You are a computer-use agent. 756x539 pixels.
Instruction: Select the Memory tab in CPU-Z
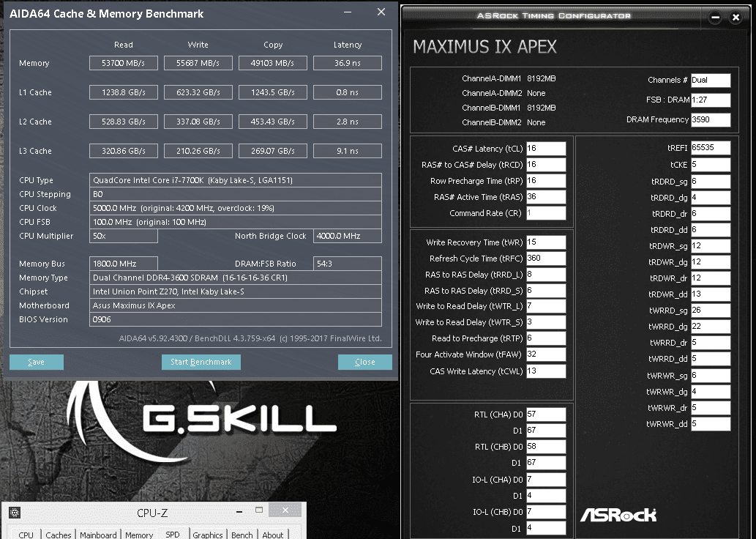pyautogui.click(x=139, y=535)
